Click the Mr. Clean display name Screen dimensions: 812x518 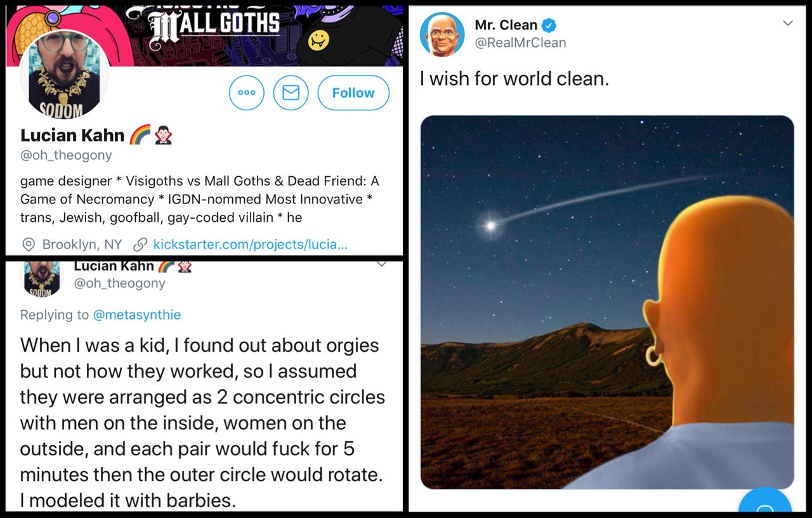click(506, 25)
